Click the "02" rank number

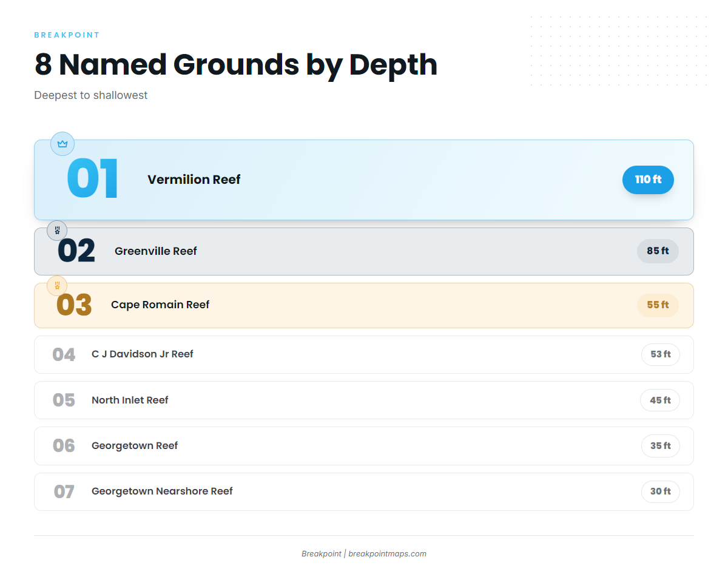click(x=76, y=251)
